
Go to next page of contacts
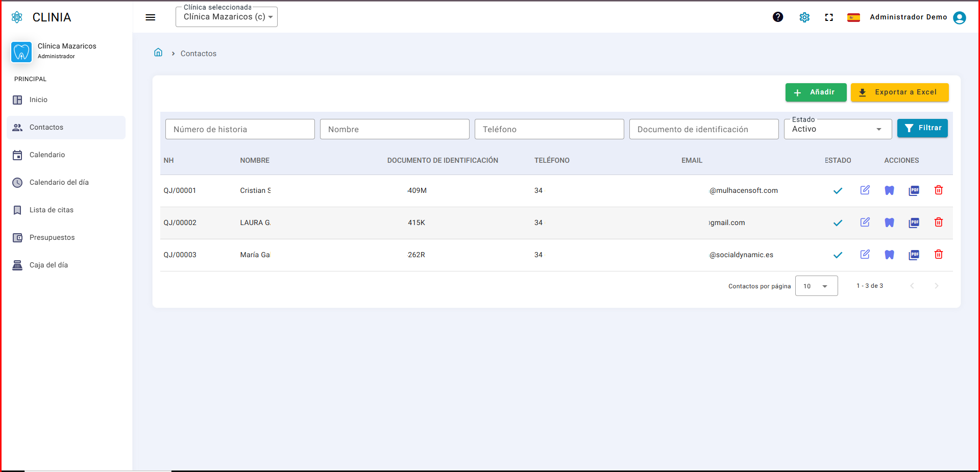(936, 286)
